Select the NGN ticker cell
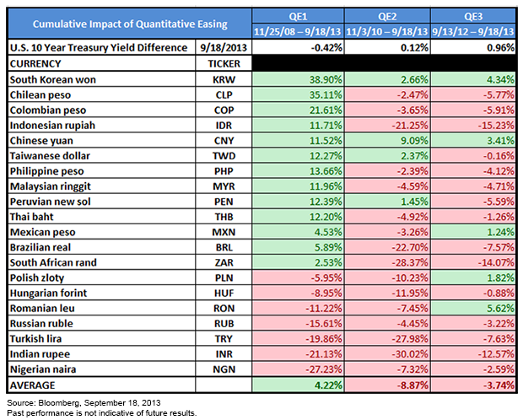 pos(224,369)
